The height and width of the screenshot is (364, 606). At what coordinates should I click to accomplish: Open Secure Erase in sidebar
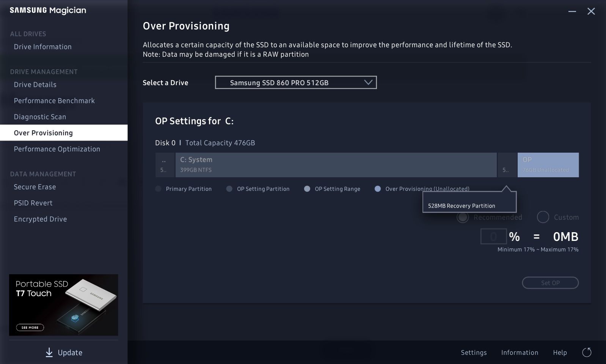click(35, 187)
